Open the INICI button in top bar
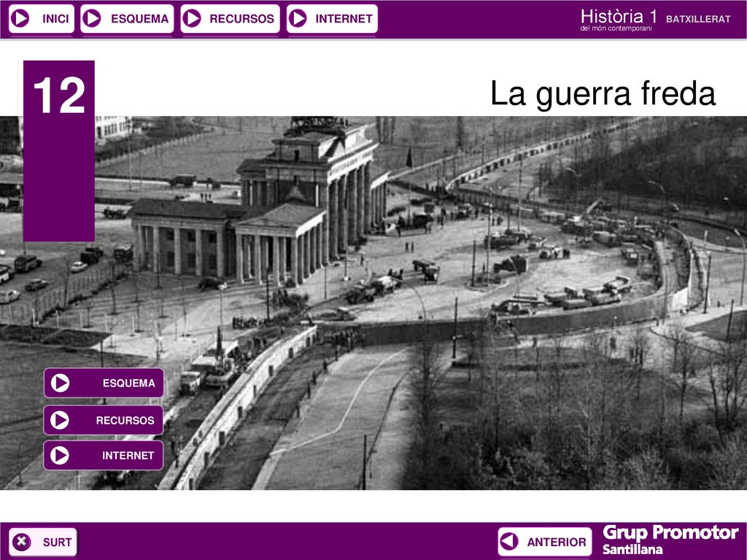This screenshot has width=747, height=560. click(42, 18)
